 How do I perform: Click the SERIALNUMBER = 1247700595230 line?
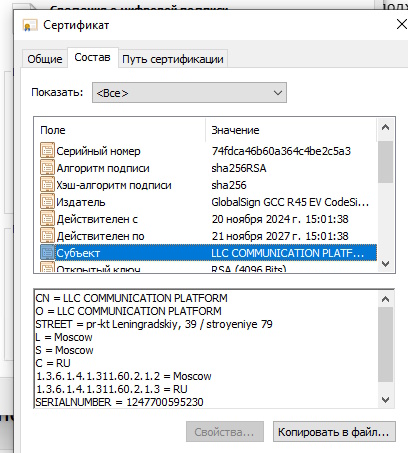[119, 402]
